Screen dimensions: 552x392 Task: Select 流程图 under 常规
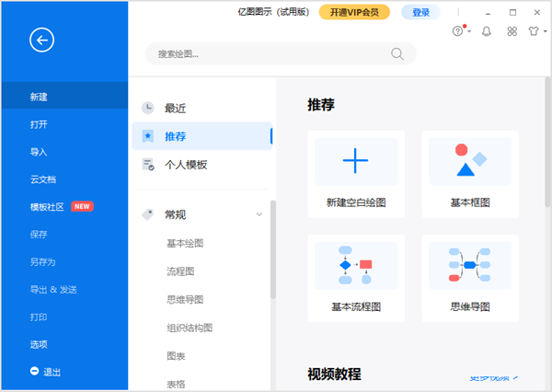pyautogui.click(x=180, y=271)
